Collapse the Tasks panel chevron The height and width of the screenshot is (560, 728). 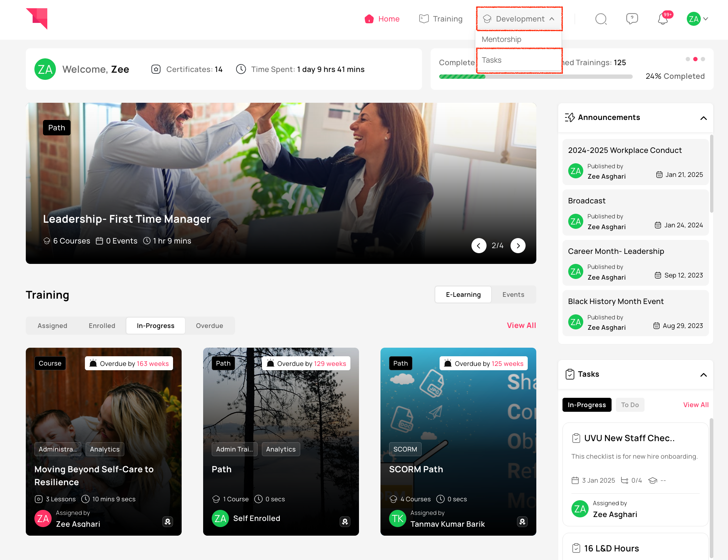coord(703,375)
